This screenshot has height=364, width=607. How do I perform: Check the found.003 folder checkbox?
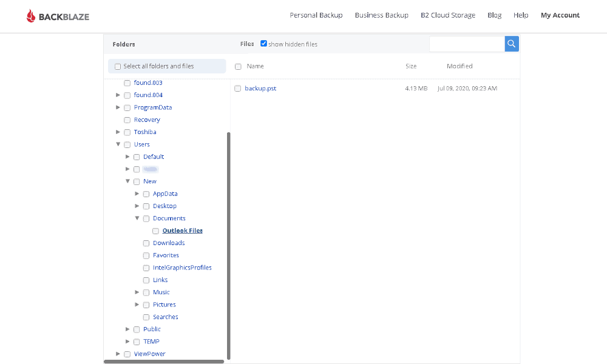pyautogui.click(x=127, y=83)
